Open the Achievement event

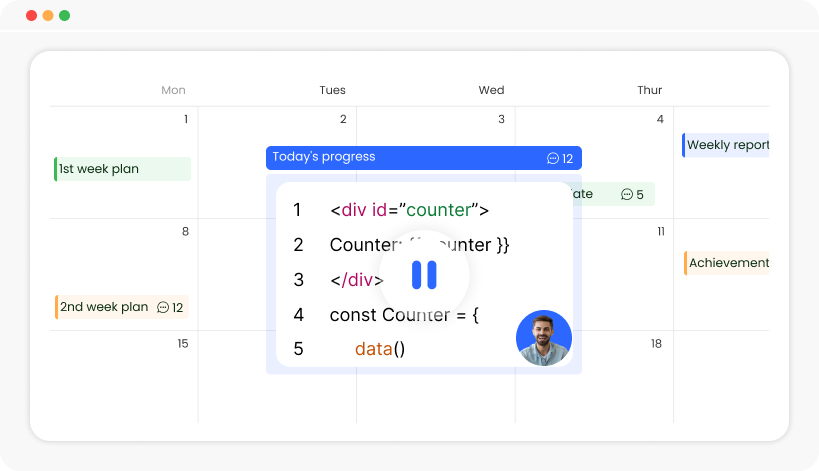(727, 263)
